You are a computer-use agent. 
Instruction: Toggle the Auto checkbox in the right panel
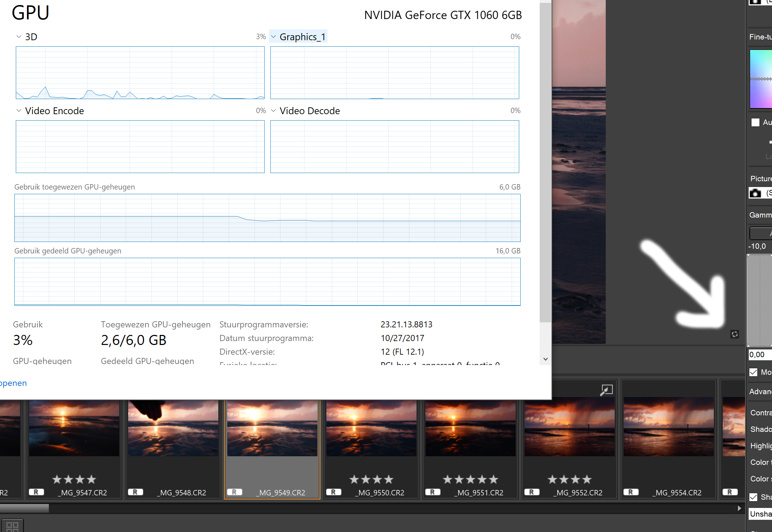click(x=755, y=122)
